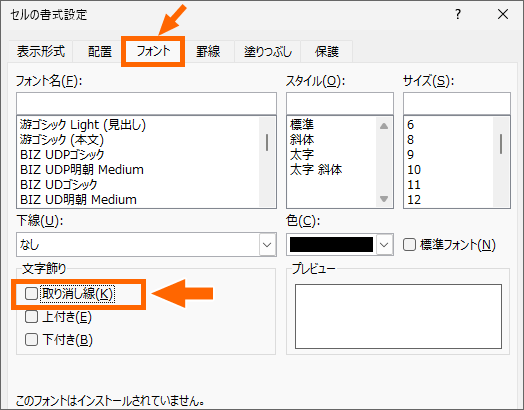Toggle the 上付き checkbox

31,316
